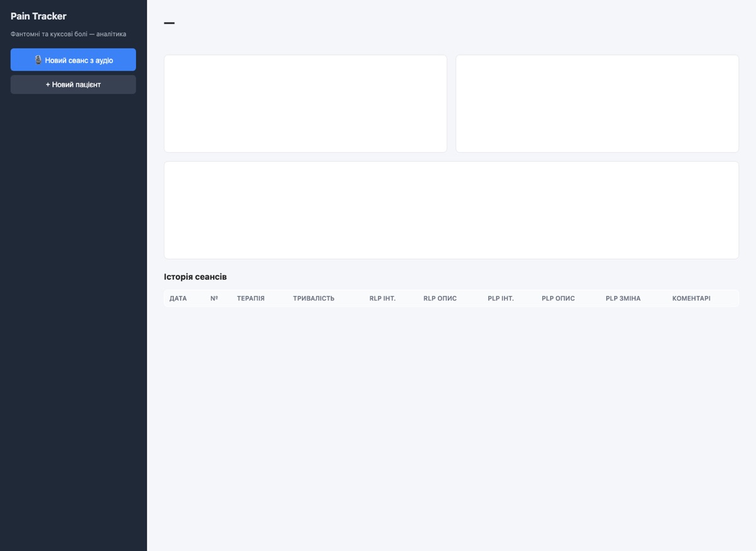Sort by the ТЕРАПІЯ column header

[251, 298]
